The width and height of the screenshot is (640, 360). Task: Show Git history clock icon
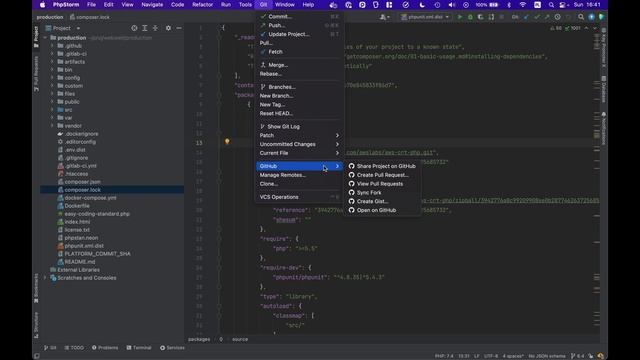pos(558,17)
